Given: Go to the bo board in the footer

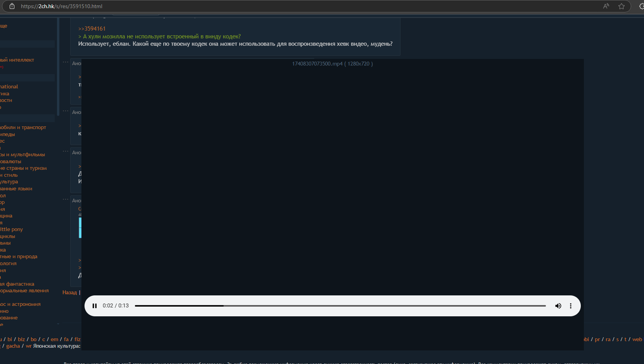Looking at the screenshot, I should click(34, 339).
